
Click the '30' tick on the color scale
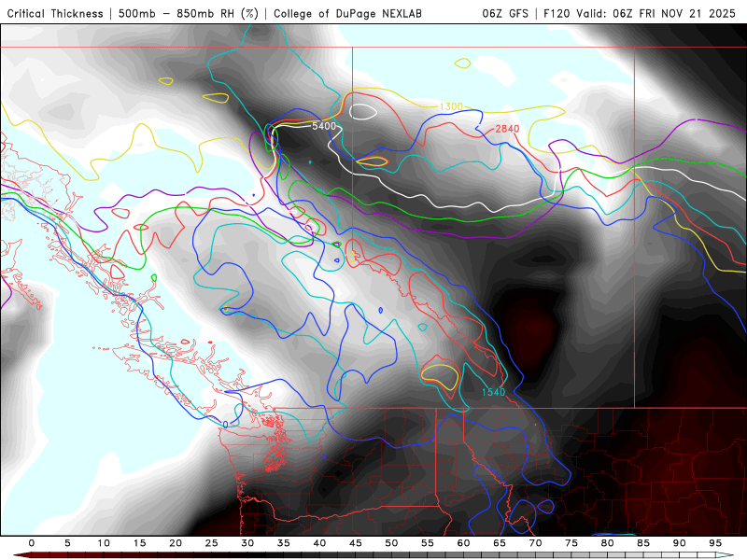[x=247, y=543]
